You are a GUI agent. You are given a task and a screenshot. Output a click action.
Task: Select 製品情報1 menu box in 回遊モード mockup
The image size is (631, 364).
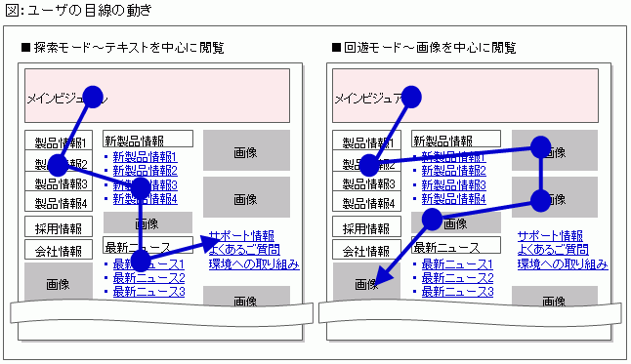pos(366,141)
